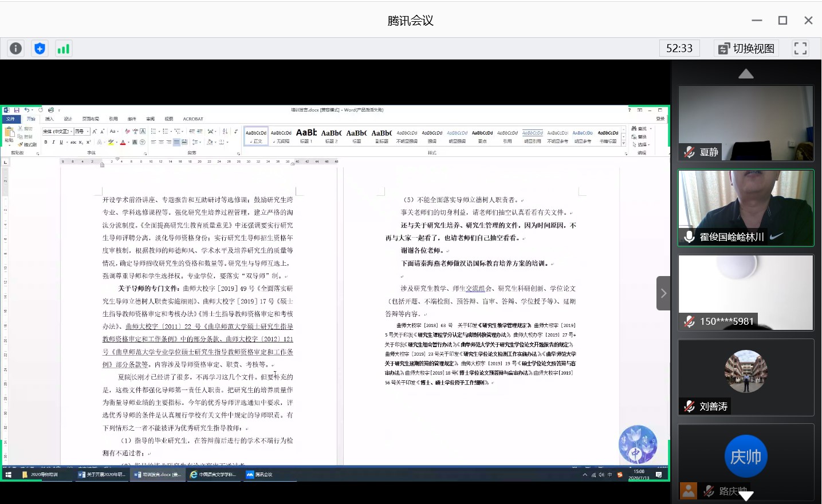The image size is (822, 504).
Task: Click 夏静's muted microphone icon
Action: coord(690,152)
